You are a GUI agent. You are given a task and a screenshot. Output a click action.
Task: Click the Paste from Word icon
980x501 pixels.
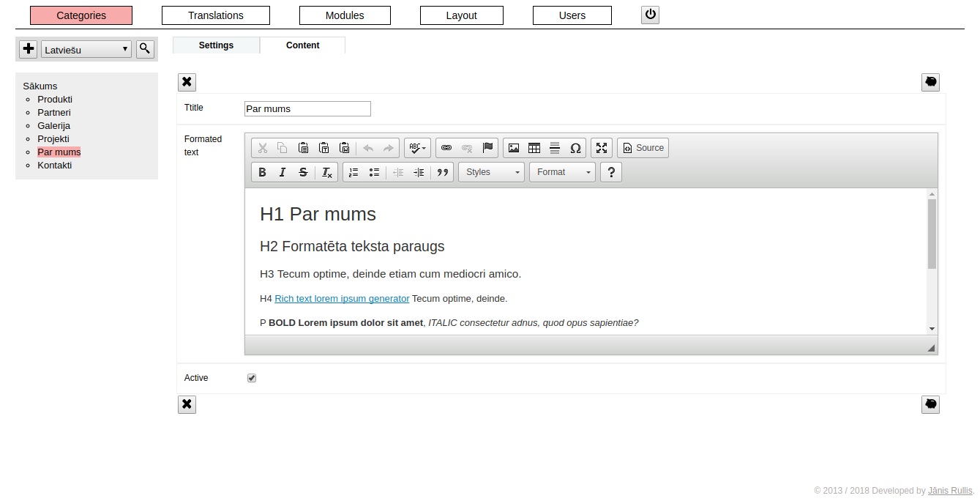coord(344,148)
